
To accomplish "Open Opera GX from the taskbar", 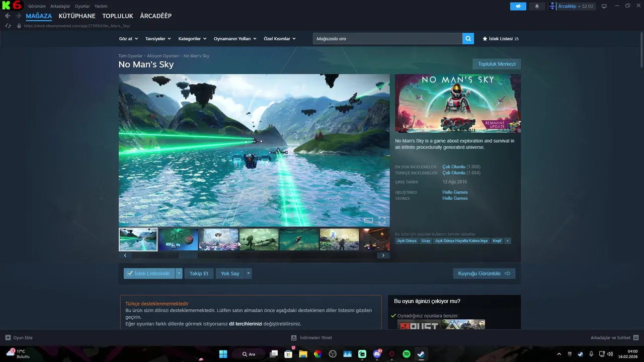I will pyautogui.click(x=391, y=354).
